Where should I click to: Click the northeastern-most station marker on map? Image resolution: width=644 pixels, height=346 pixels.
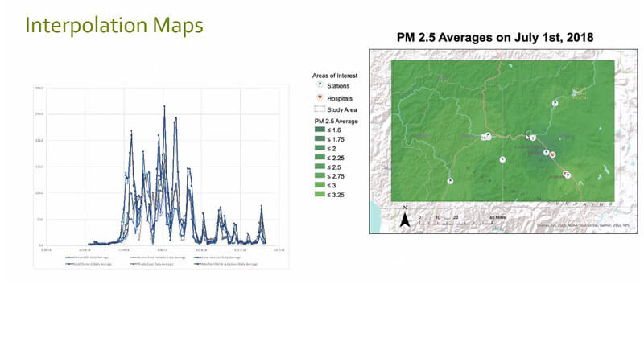pos(555,103)
